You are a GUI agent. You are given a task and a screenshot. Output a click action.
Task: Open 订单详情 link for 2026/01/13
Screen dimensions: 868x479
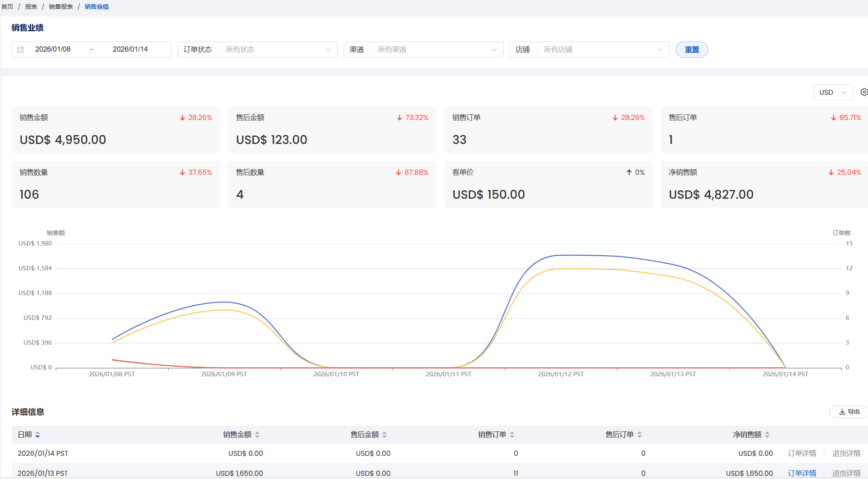802,473
